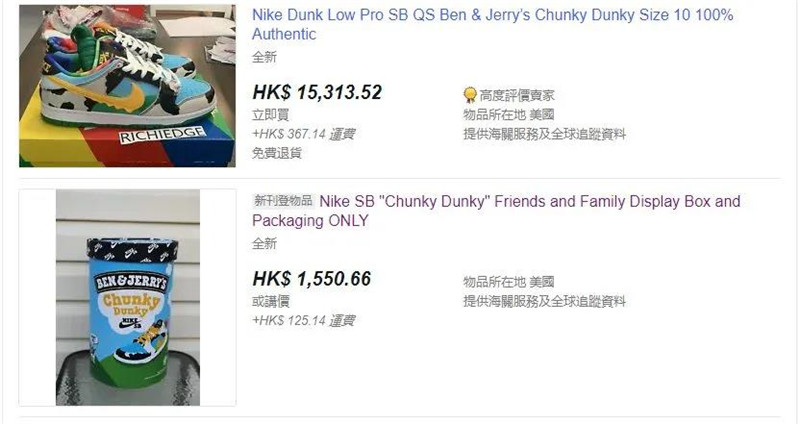
Task: Click the Ben & Jerry's ice cream tub thumbnail
Action: 128,297
